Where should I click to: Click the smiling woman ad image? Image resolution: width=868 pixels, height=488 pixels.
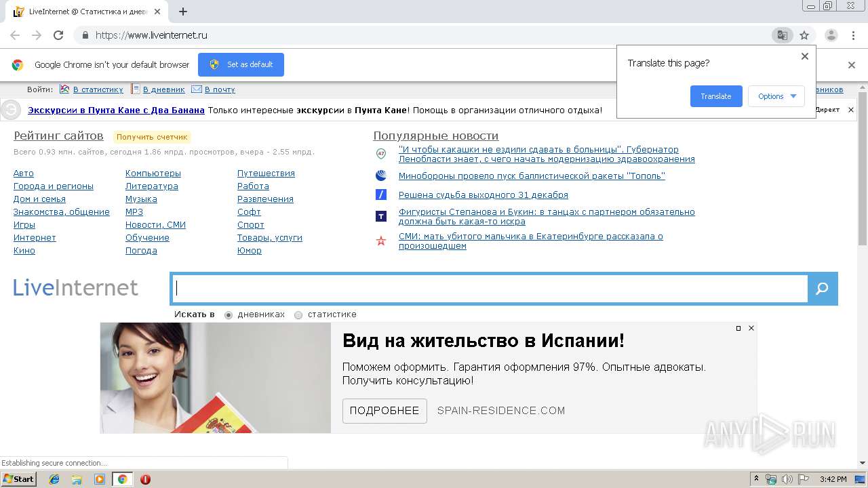pyautogui.click(x=215, y=378)
